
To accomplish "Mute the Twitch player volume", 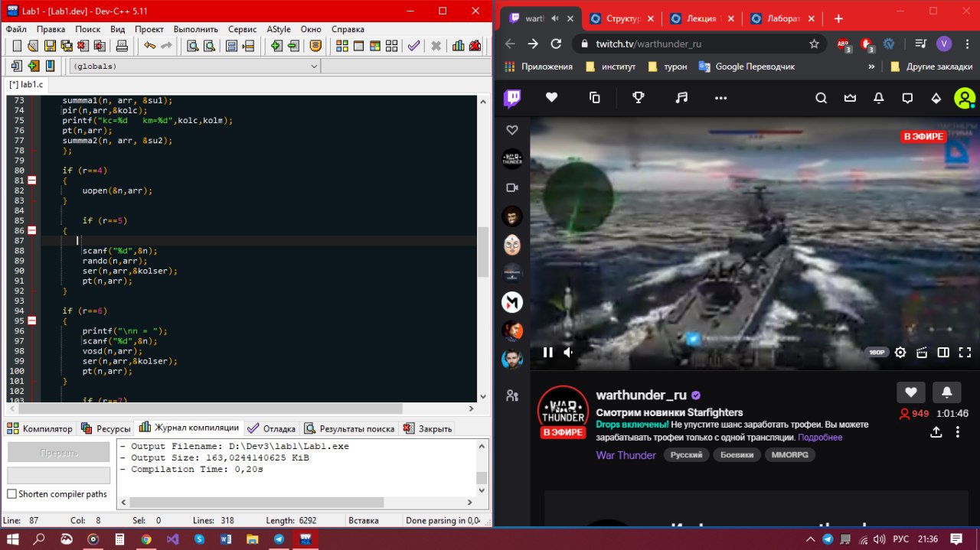I will tap(569, 352).
